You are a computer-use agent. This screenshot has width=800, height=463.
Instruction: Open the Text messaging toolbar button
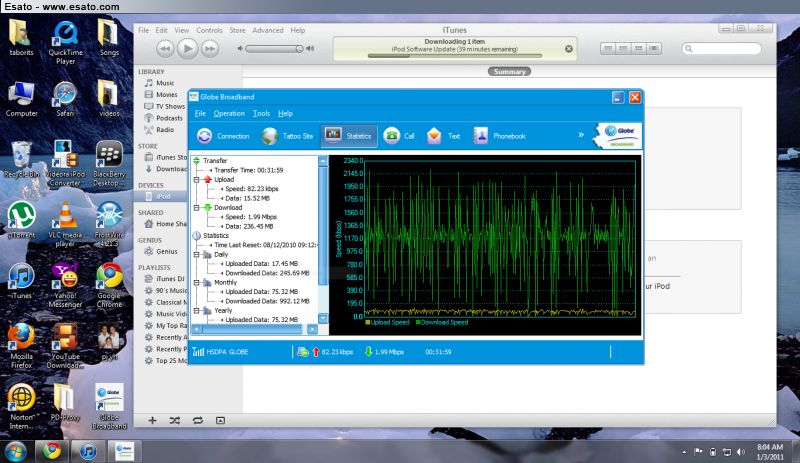[x=443, y=136]
